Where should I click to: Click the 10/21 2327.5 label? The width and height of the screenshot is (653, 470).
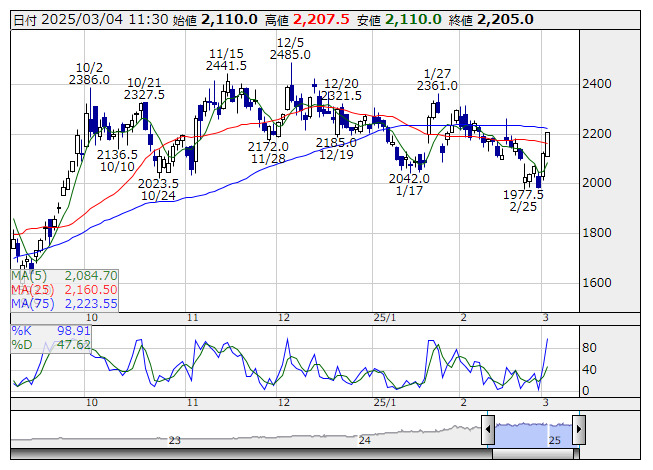144,89
